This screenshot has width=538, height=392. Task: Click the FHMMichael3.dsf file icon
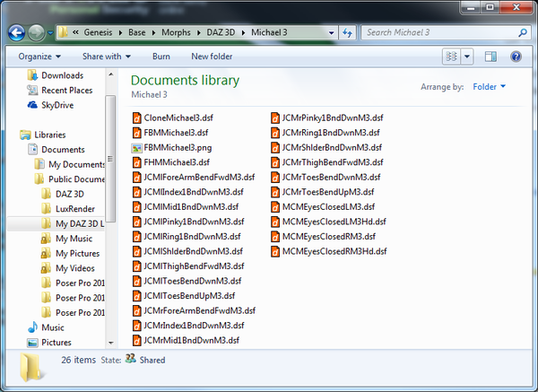pos(136,162)
